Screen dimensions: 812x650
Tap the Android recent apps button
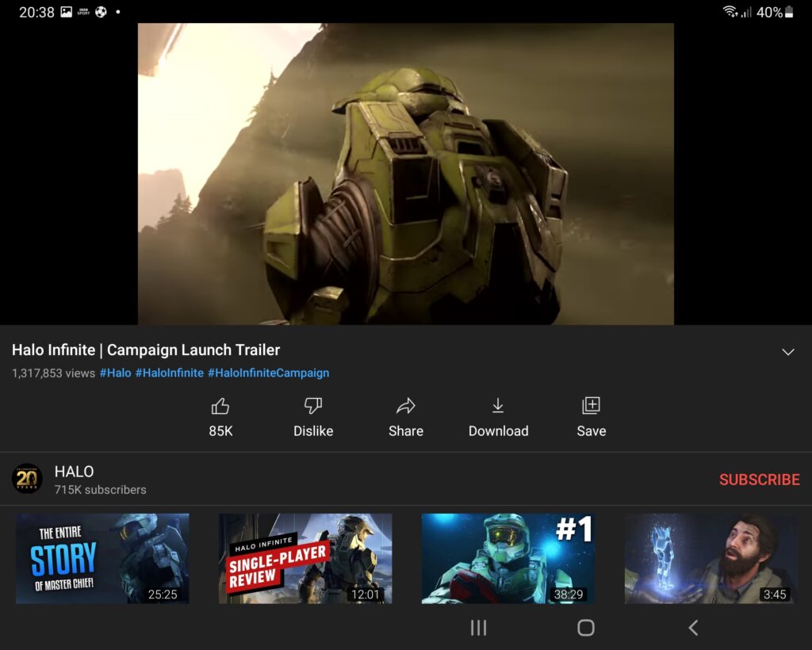(478, 628)
